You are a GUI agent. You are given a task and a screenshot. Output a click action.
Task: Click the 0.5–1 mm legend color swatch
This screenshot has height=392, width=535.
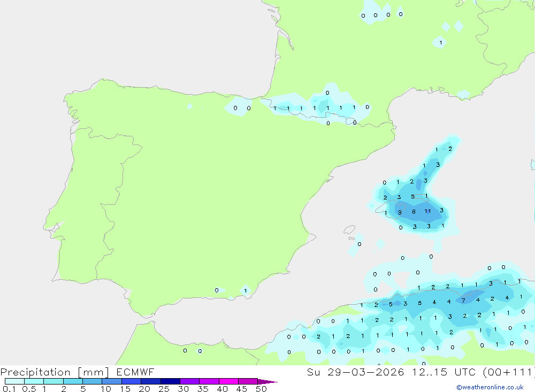point(34,381)
